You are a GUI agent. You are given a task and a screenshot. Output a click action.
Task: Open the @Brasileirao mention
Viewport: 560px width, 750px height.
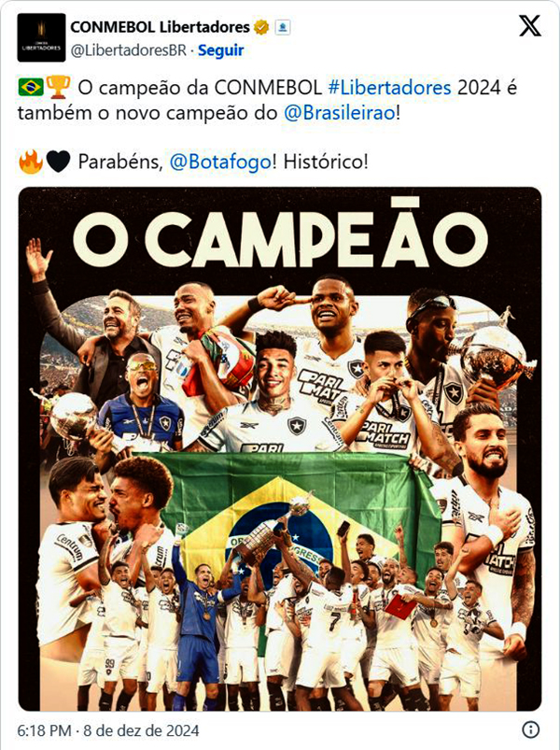tap(340, 113)
